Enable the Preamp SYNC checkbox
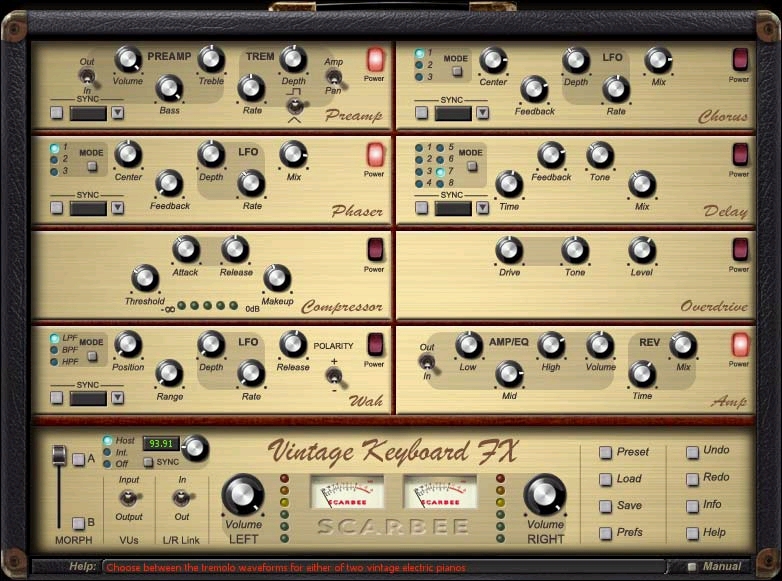782x581 pixels. 57,113
